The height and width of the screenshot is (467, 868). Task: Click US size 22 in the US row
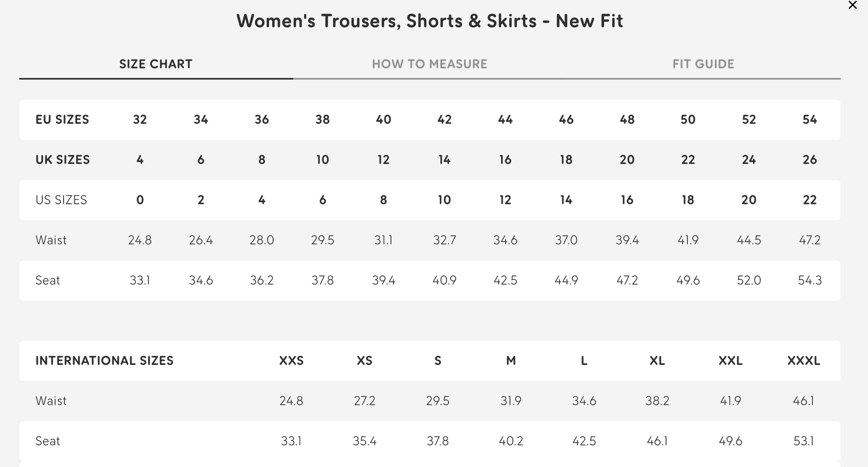810,200
